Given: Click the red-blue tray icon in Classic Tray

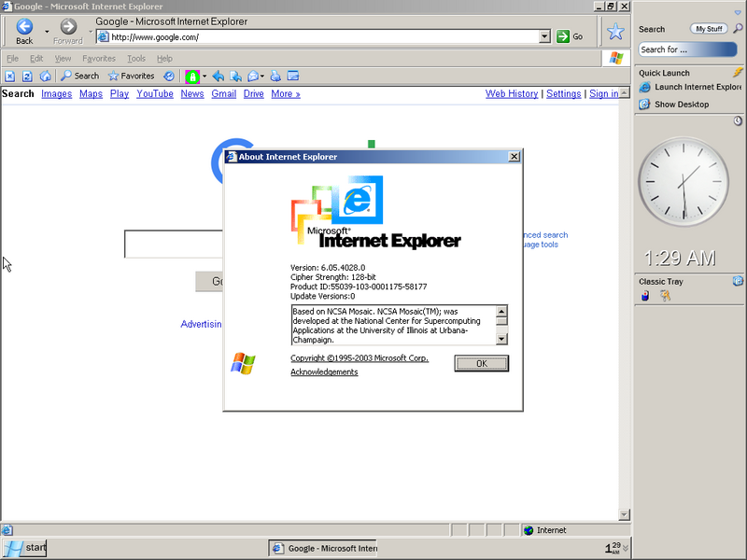Looking at the screenshot, I should tap(645, 296).
